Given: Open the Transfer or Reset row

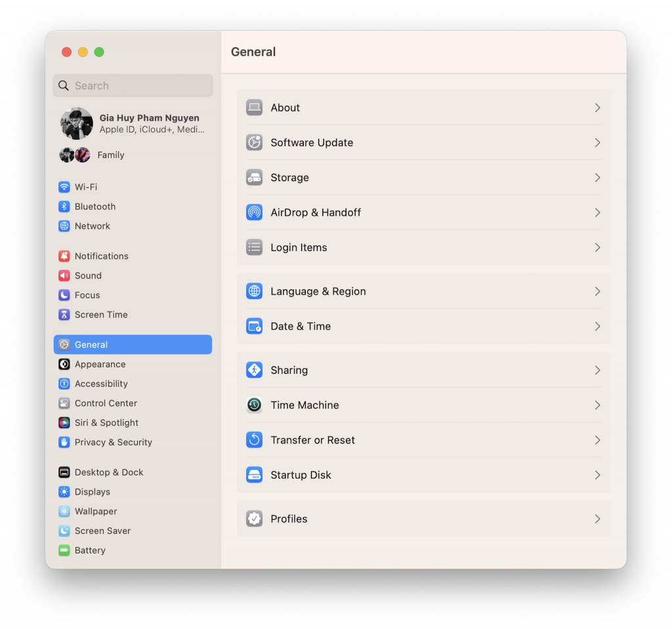Looking at the screenshot, I should [423, 440].
